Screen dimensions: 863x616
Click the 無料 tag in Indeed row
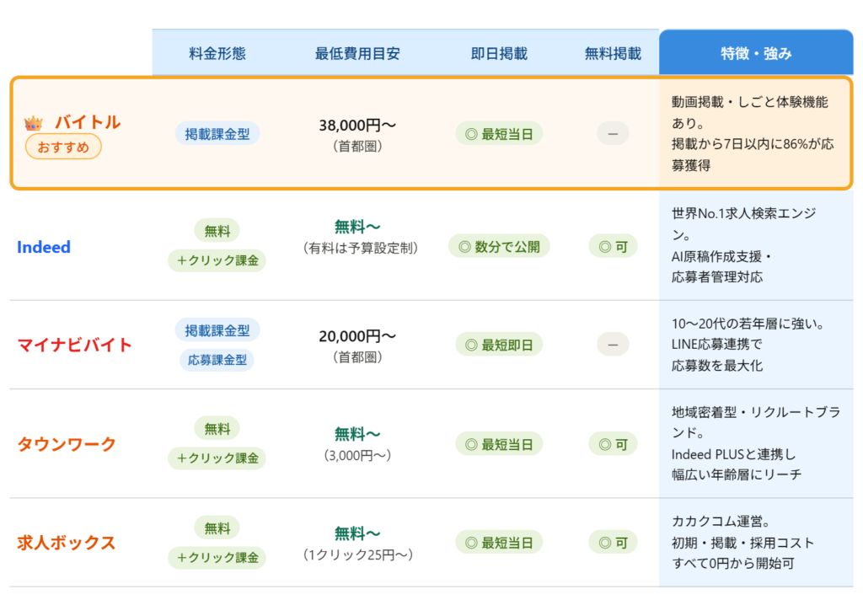(217, 231)
